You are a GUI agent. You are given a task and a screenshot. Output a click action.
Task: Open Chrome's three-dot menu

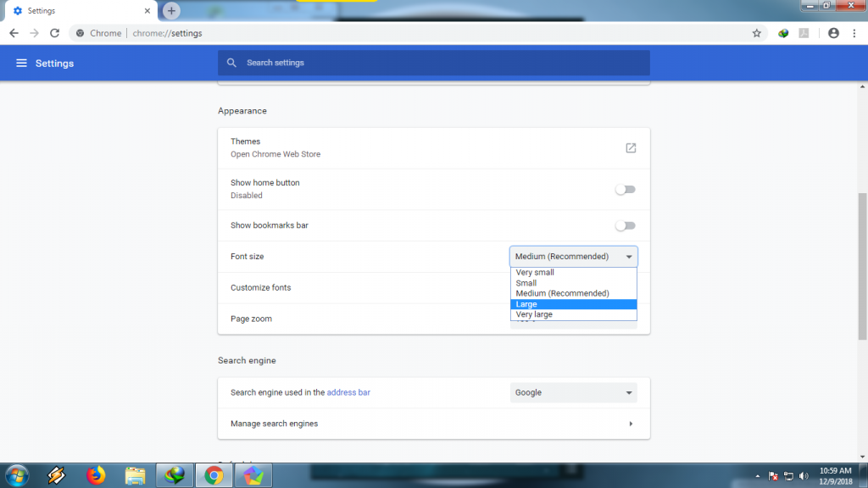[x=854, y=33]
